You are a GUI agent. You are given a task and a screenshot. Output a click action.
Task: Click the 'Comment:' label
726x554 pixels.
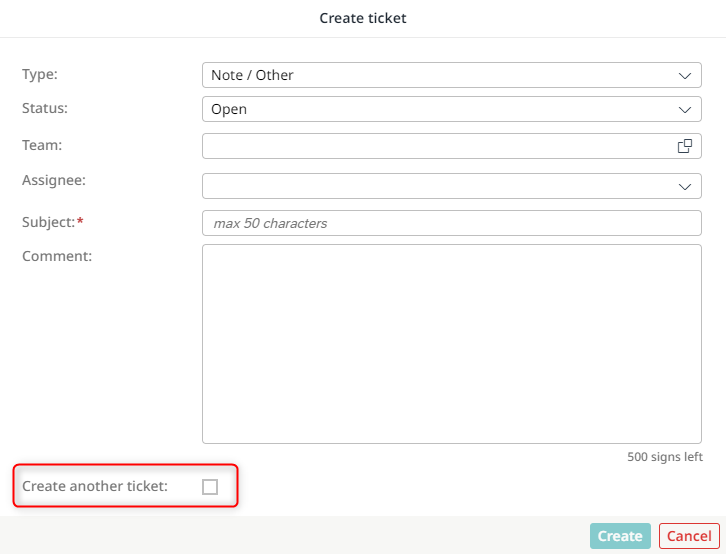tap(57, 256)
